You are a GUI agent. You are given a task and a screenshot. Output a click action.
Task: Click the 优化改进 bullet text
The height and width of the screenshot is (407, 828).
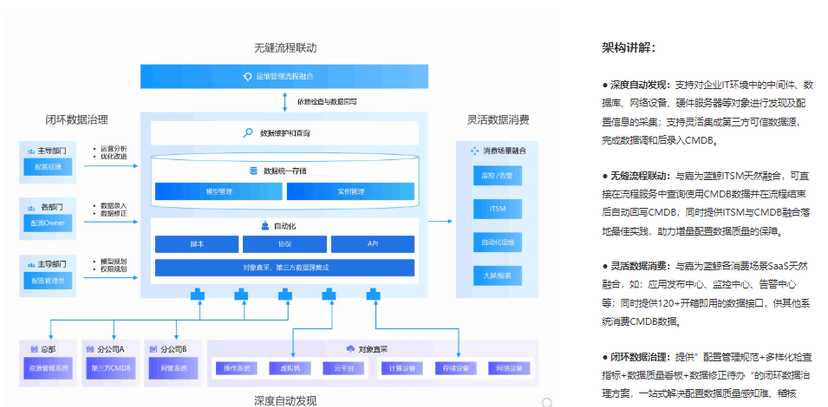coord(114,157)
